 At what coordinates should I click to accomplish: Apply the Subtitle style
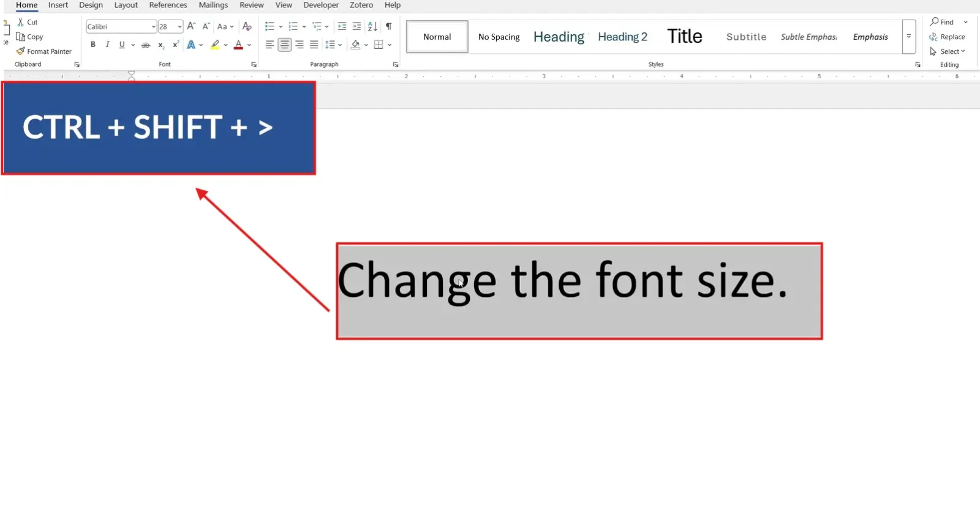[746, 37]
